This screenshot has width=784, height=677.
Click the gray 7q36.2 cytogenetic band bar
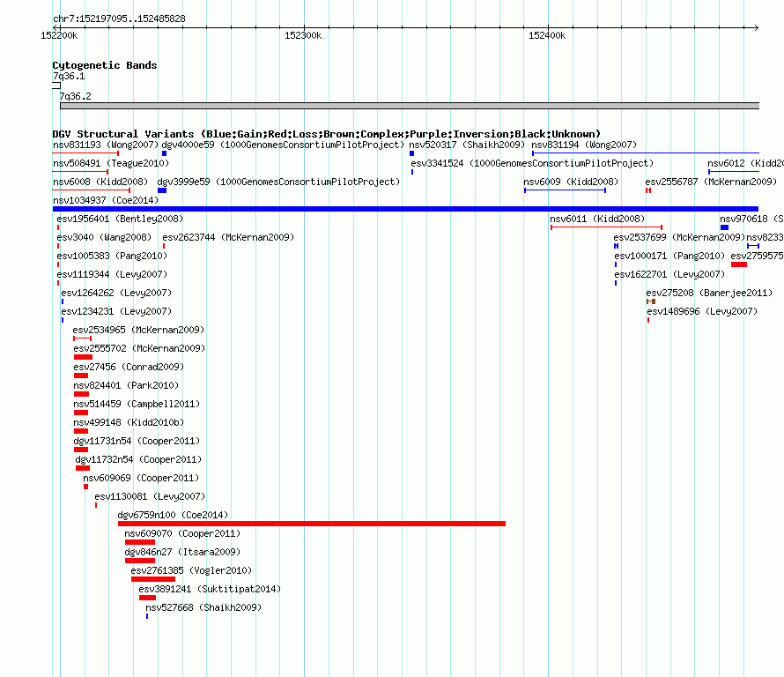click(410, 106)
